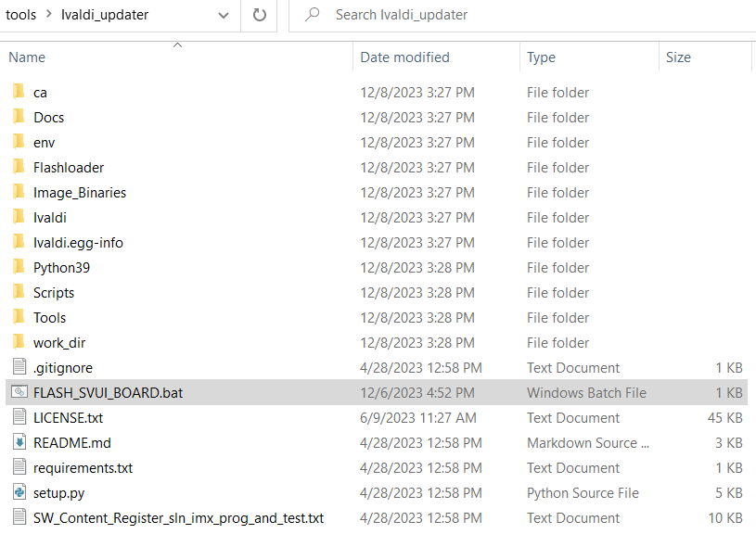The width and height of the screenshot is (756, 534).
Task: Click the Python39 folder icon
Action: (19, 268)
